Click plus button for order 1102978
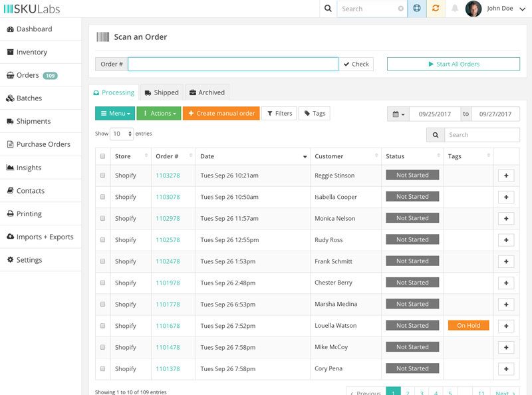 pos(506,219)
